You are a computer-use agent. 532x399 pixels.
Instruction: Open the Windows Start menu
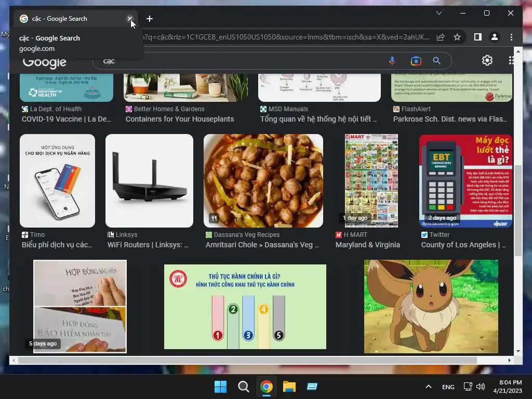(220, 387)
